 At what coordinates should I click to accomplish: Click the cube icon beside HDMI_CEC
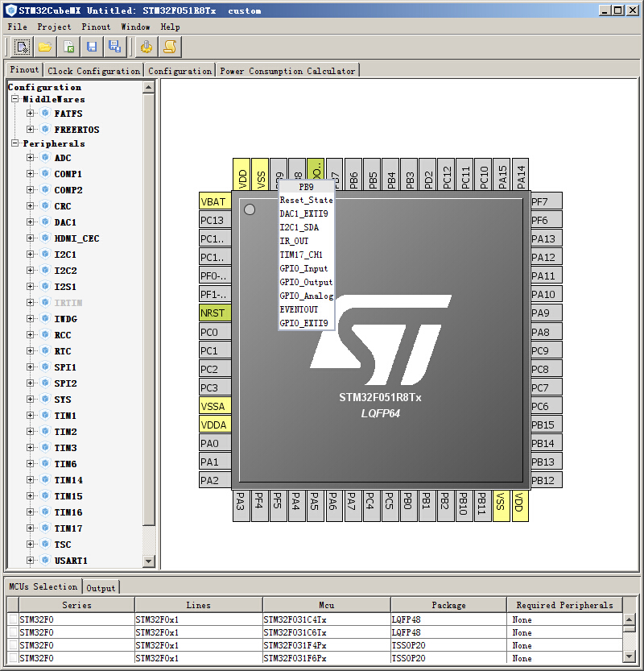point(45,238)
